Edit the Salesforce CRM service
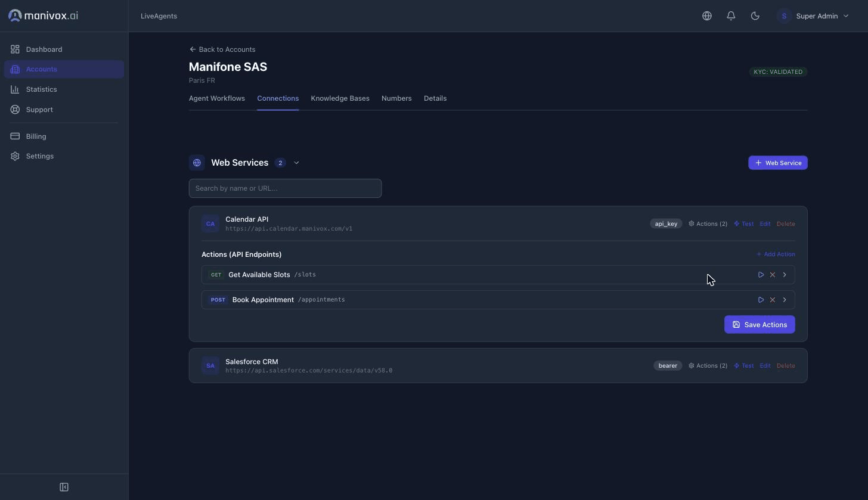This screenshot has width=868, height=500. point(765,366)
